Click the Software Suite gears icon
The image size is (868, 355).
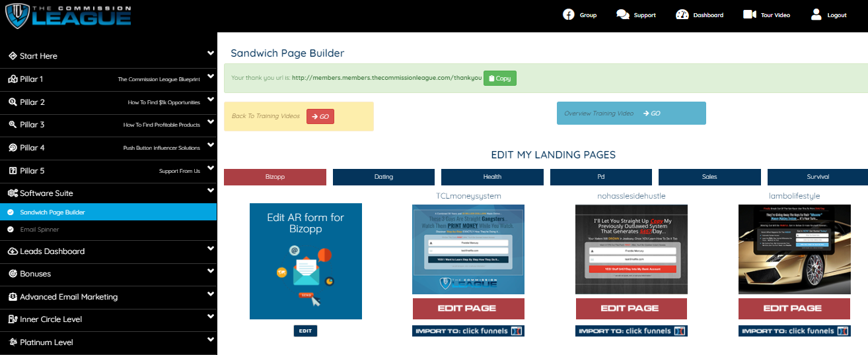[13, 193]
